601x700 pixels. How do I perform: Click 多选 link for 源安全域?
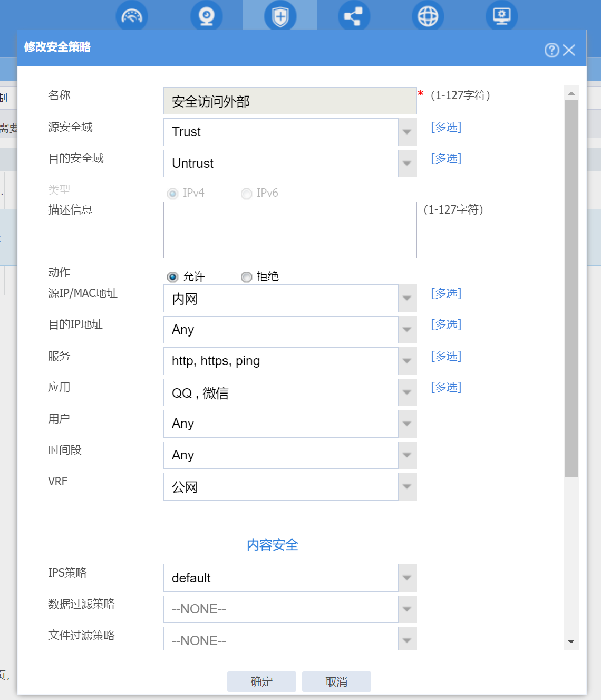coord(446,127)
